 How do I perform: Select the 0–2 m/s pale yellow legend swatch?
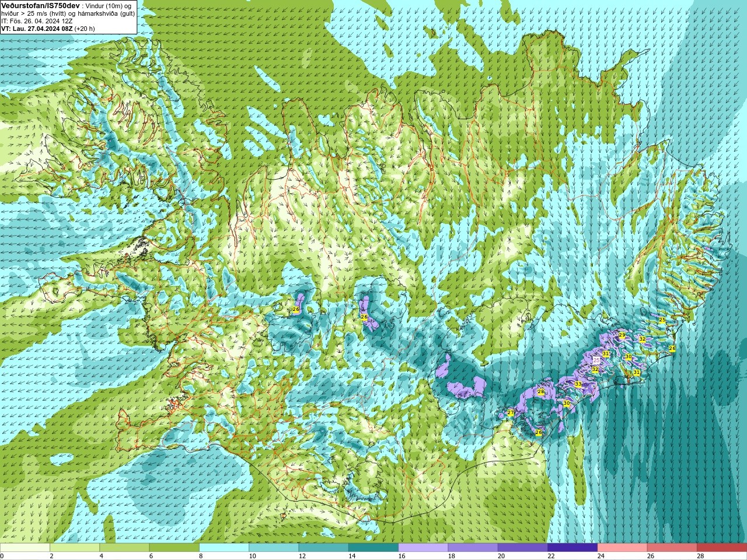[x=25, y=548]
